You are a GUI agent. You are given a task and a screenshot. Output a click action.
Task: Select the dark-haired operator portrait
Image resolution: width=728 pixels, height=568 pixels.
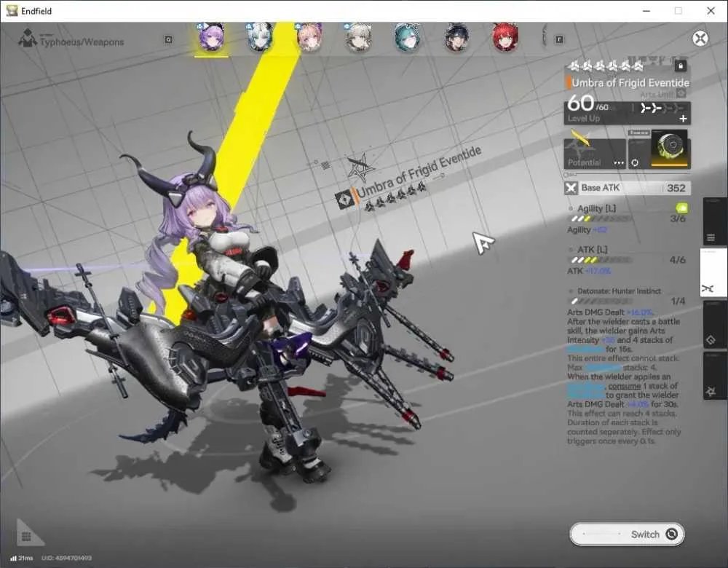(456, 36)
